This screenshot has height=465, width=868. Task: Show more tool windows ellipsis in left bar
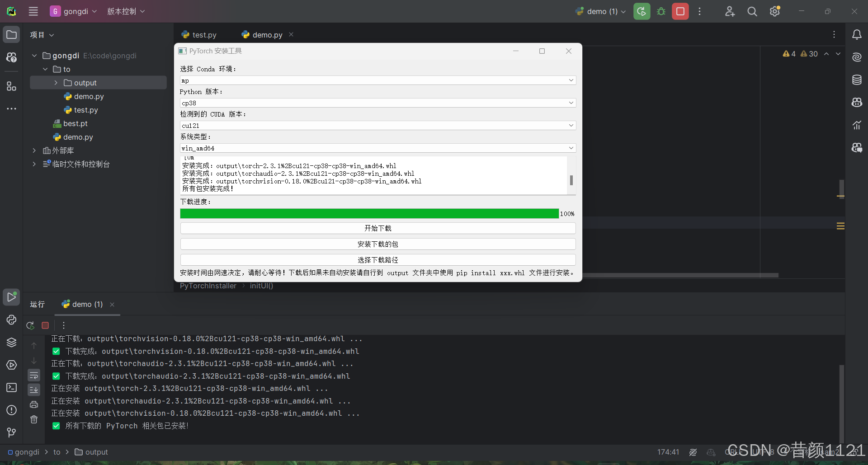(11, 108)
